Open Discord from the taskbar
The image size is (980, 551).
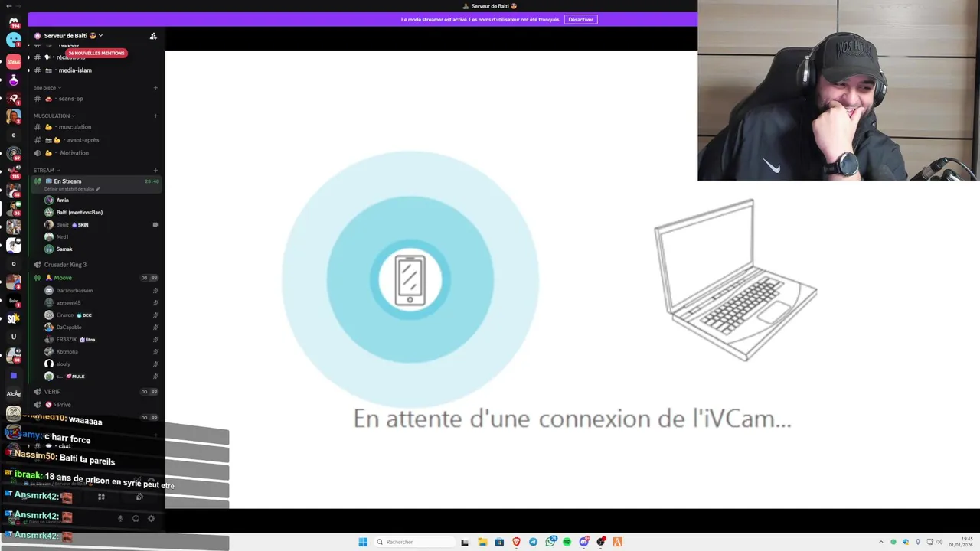584,542
